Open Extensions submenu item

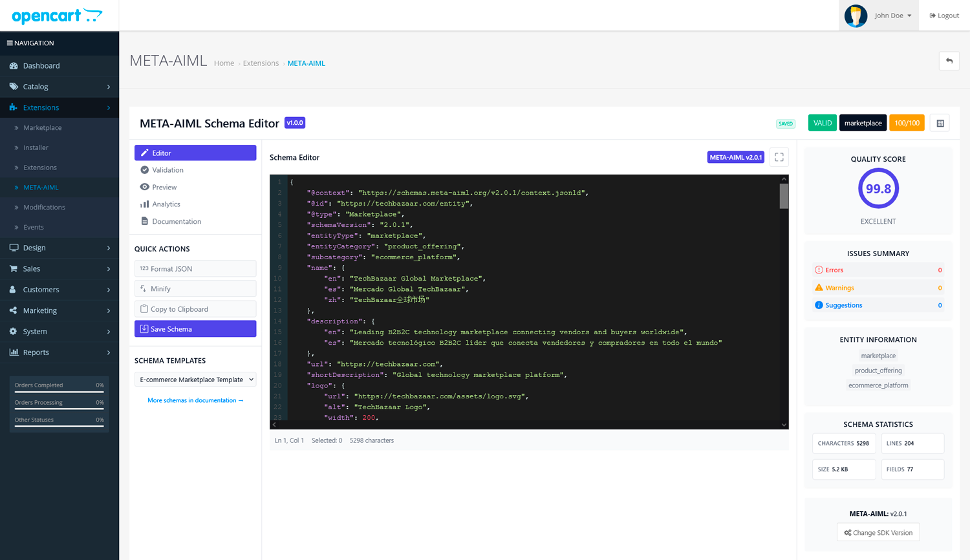point(59,167)
